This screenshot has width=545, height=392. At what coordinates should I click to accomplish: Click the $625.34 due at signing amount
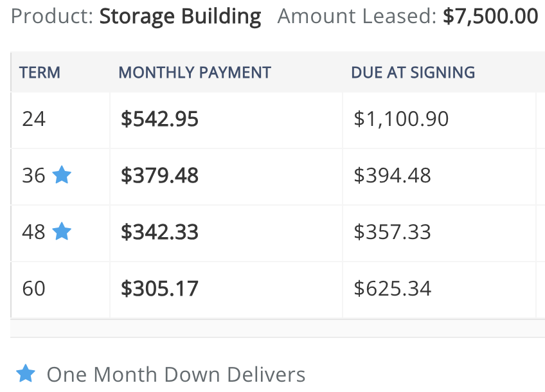coord(393,289)
